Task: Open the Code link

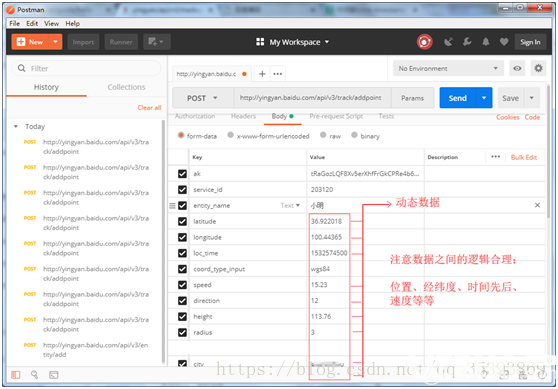Action: point(532,117)
